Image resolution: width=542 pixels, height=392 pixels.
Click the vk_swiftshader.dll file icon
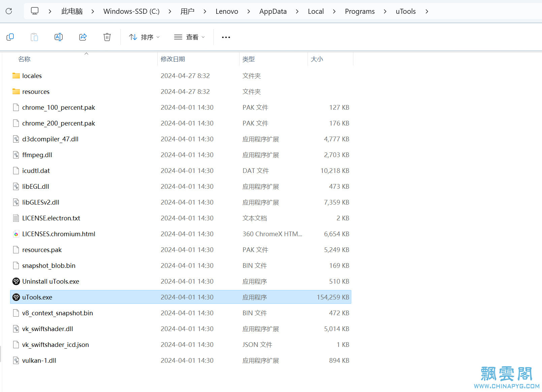16,329
